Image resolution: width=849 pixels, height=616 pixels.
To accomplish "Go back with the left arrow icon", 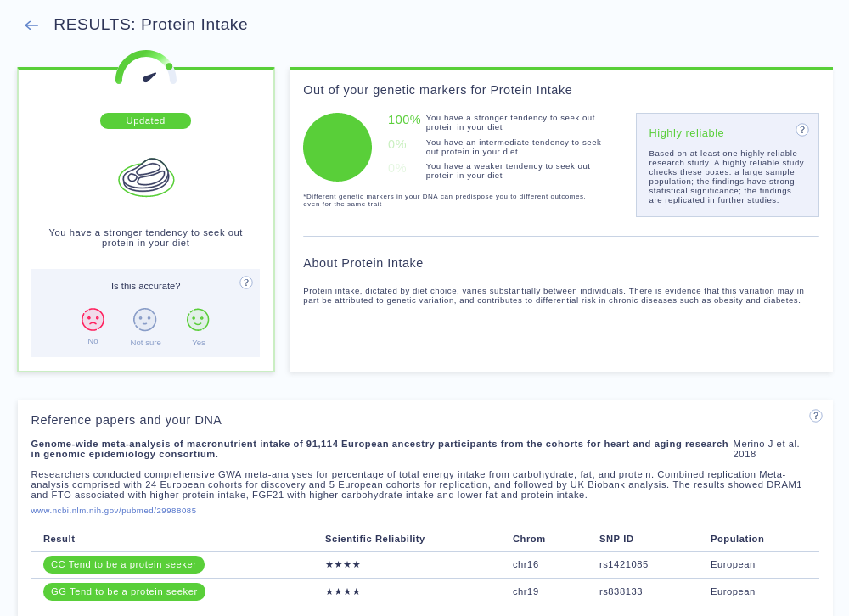I will [x=31, y=25].
